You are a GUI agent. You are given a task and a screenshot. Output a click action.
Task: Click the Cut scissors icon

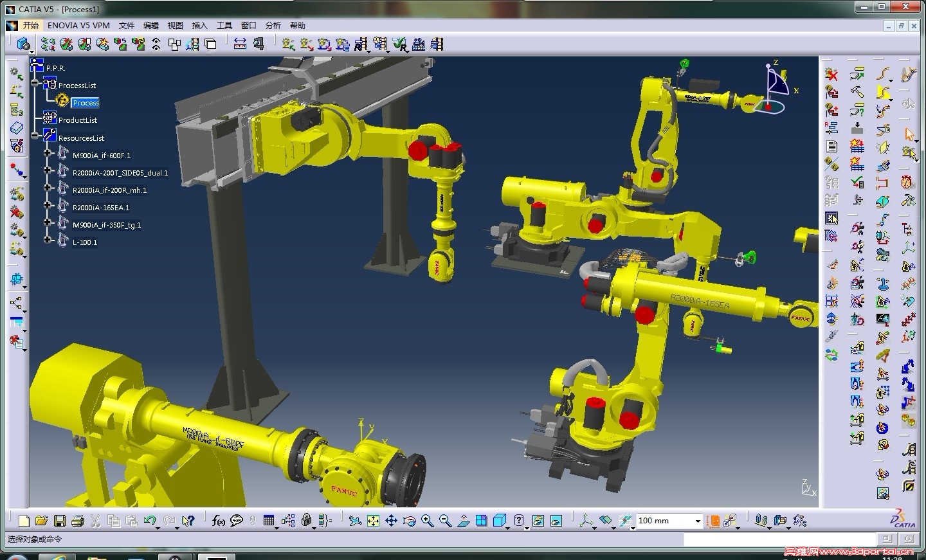point(96,521)
